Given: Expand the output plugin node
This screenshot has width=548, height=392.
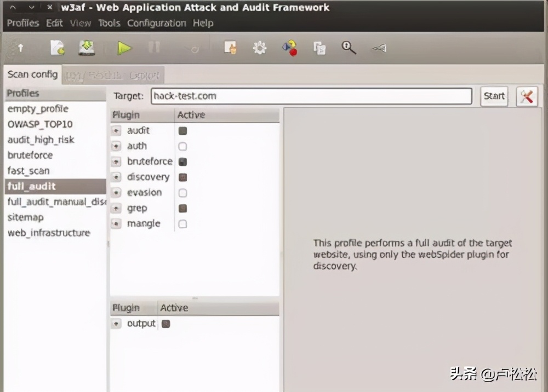Looking at the screenshot, I should [x=116, y=324].
